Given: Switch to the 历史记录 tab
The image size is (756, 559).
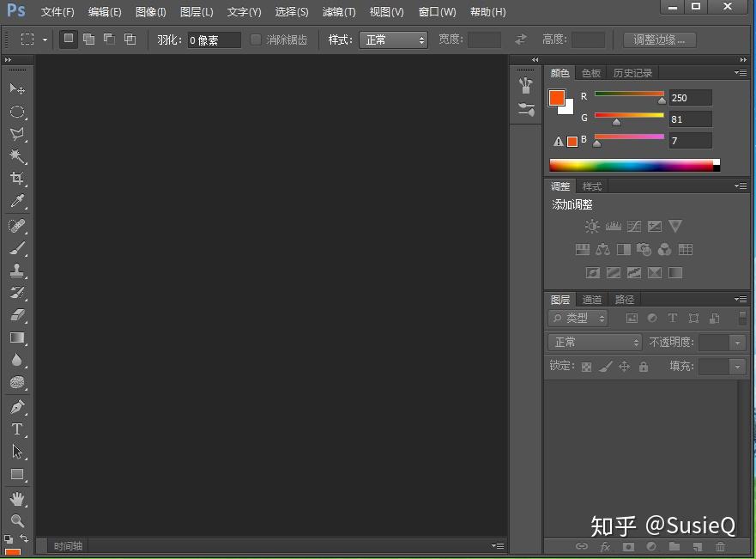Looking at the screenshot, I should coord(632,73).
